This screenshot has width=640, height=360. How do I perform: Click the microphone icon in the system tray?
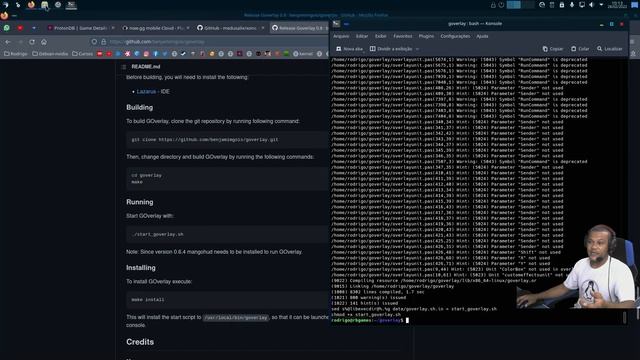572,5
